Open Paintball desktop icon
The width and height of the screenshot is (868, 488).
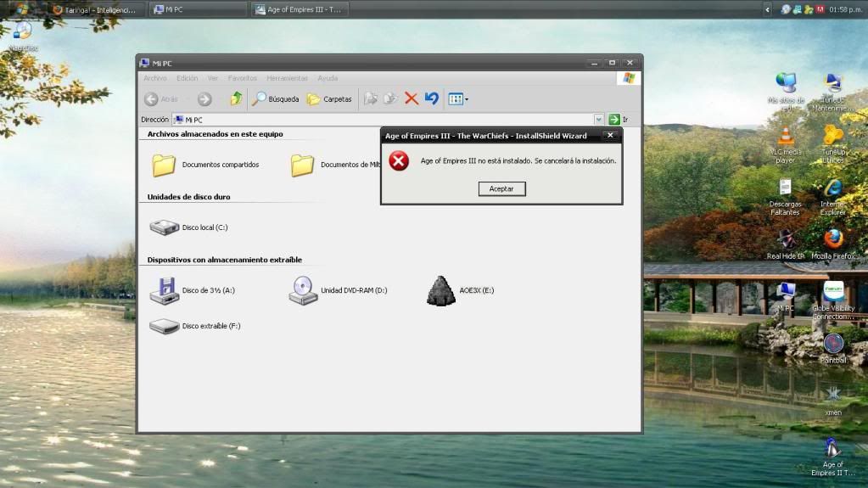[833, 349]
